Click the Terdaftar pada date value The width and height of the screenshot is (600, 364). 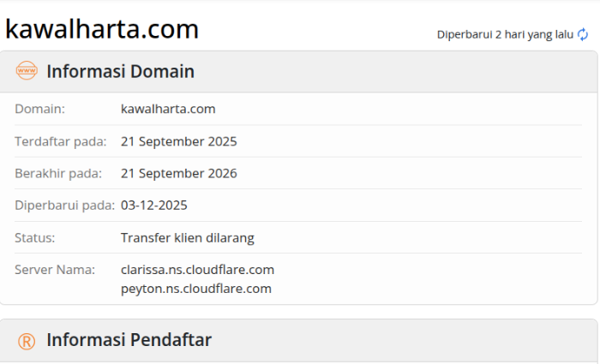pyautogui.click(x=178, y=141)
